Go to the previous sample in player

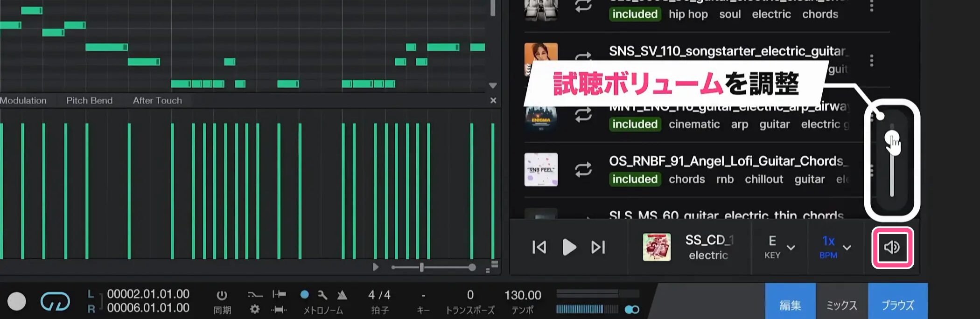[539, 247]
